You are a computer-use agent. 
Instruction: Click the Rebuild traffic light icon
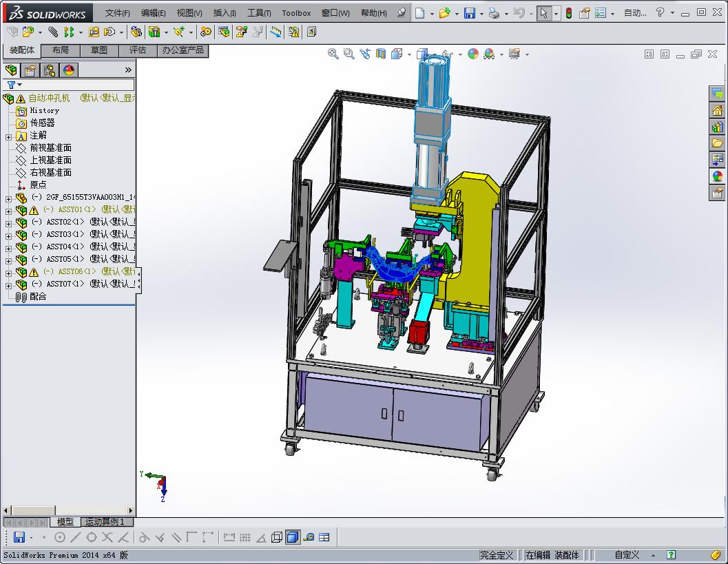[x=568, y=13]
